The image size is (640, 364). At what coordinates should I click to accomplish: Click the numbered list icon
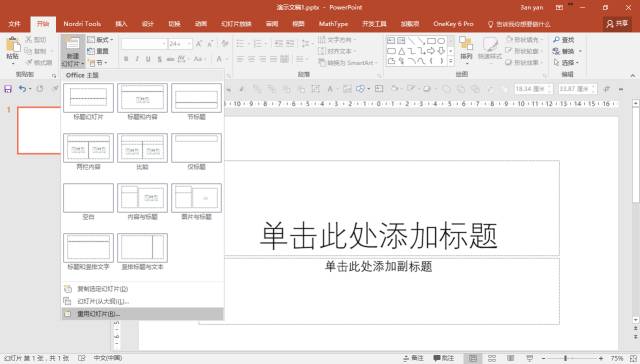[259, 44]
